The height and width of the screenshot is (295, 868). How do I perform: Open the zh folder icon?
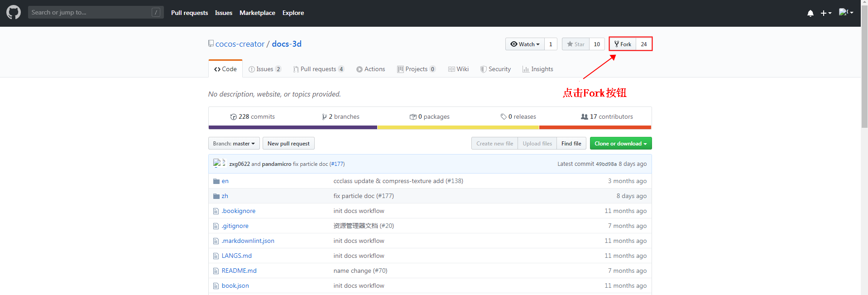216,196
